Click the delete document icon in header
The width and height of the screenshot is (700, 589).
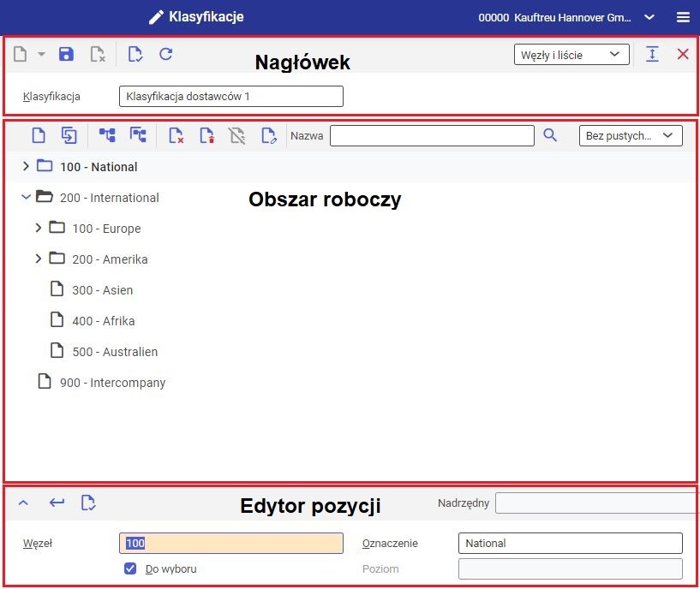coord(98,55)
